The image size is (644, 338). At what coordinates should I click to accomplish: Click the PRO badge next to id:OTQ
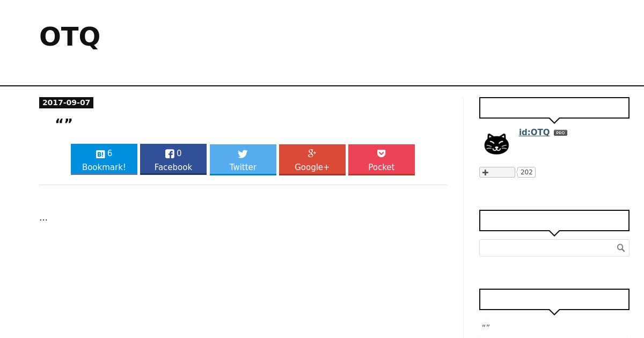560,133
